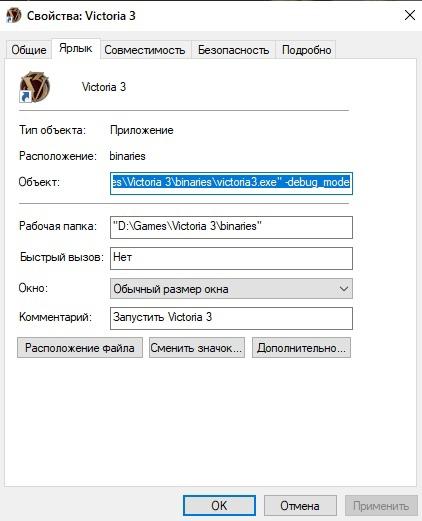Open the Сменить значок dialog
The height and width of the screenshot is (521, 422).
(197, 348)
